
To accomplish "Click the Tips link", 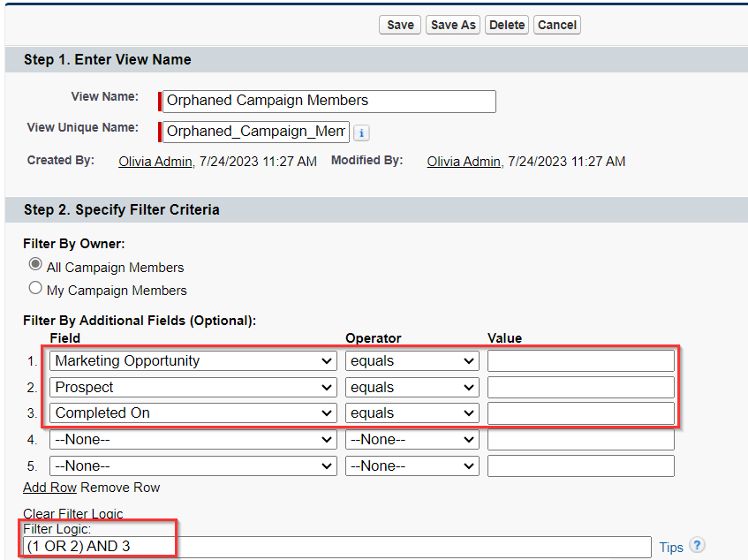I will pos(671,547).
